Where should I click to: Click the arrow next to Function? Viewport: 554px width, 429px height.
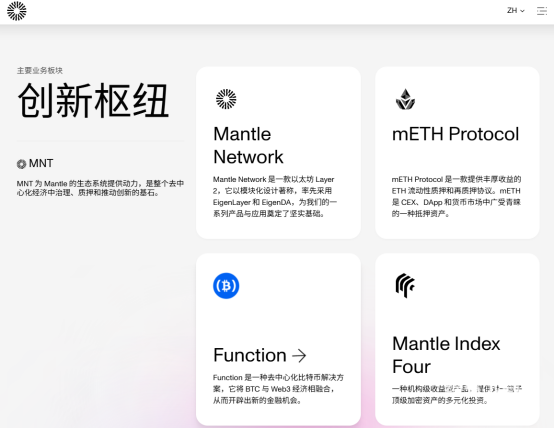coord(299,356)
